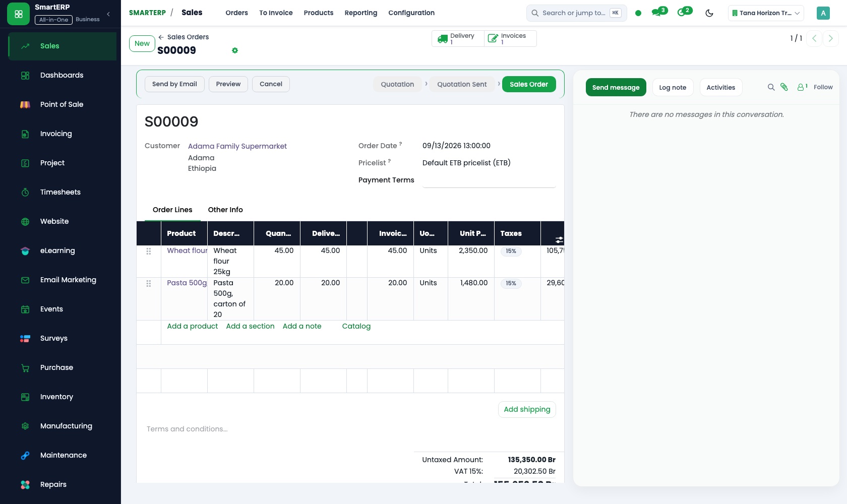The height and width of the screenshot is (504, 847).
Task: Open the SmartERP app grid icon
Action: 19,14
